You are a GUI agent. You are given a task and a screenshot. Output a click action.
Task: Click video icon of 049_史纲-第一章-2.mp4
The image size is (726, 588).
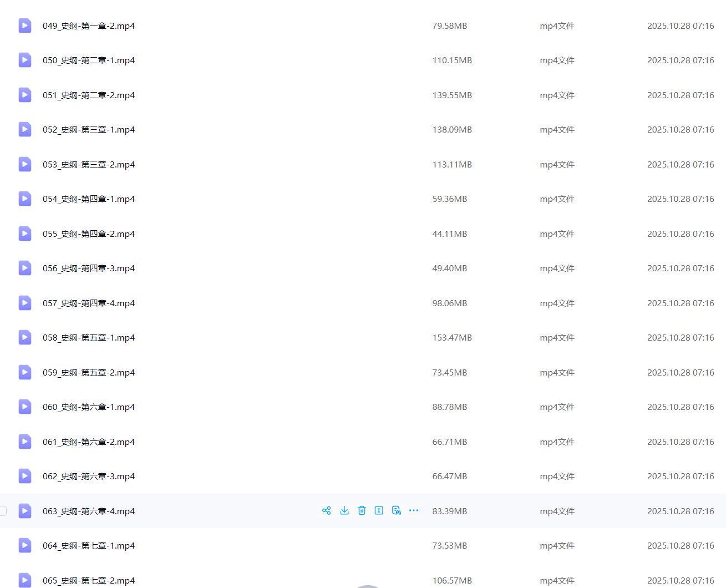coord(25,26)
